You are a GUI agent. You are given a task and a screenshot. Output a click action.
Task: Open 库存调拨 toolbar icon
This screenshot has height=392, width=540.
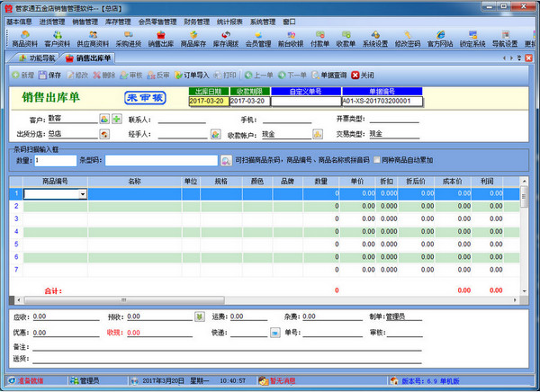click(x=226, y=38)
